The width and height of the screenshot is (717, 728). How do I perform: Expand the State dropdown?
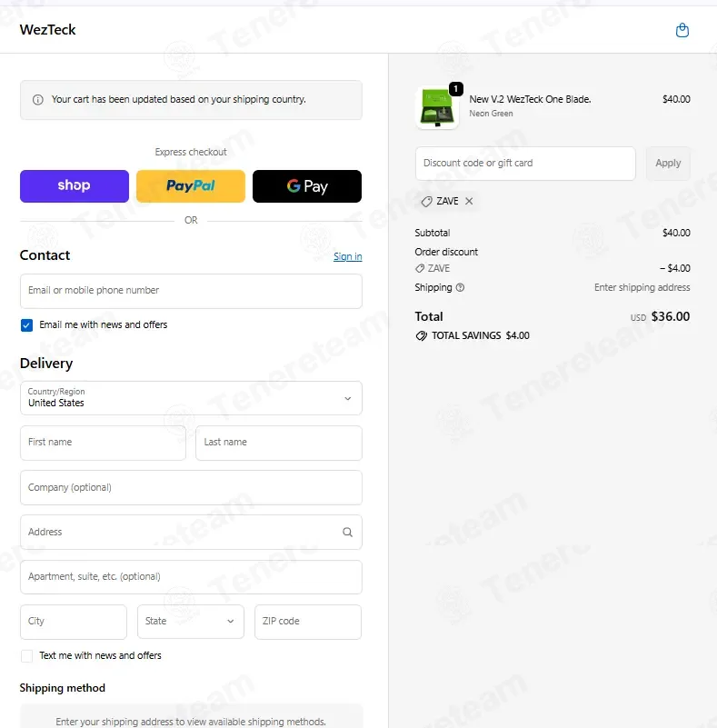191,622
